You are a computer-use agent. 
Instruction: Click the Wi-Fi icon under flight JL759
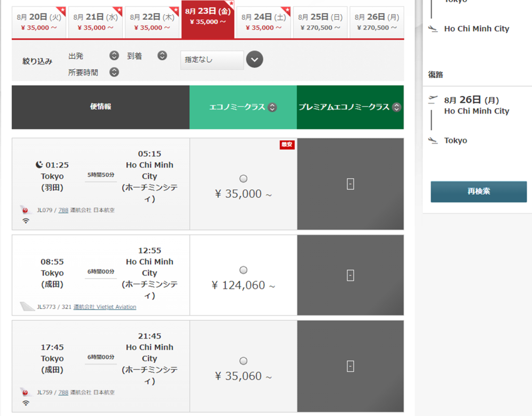coord(25,402)
